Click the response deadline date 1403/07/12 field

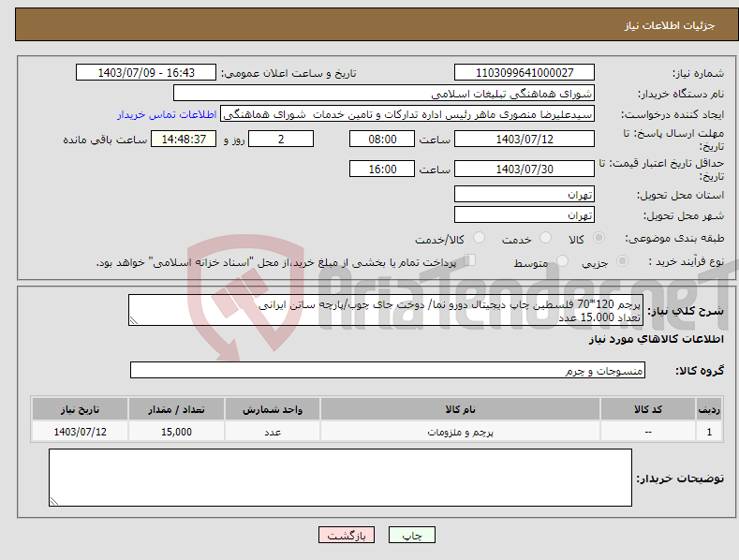(525, 139)
